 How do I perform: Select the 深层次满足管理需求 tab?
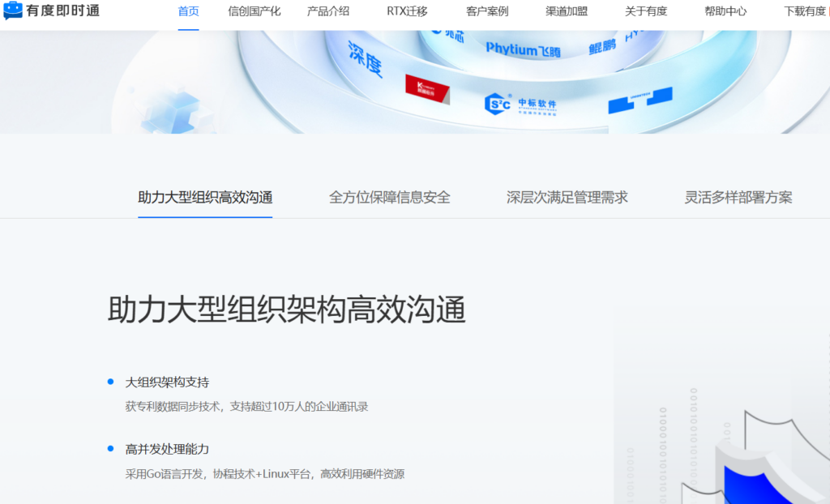567,197
